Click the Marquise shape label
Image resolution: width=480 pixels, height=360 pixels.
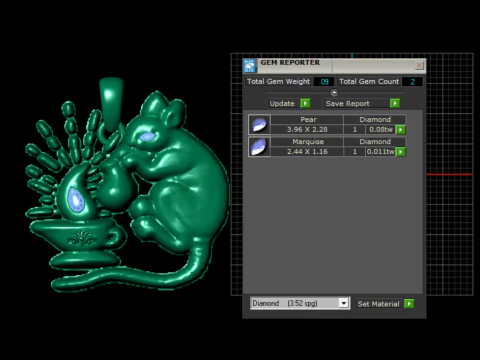pos(308,142)
